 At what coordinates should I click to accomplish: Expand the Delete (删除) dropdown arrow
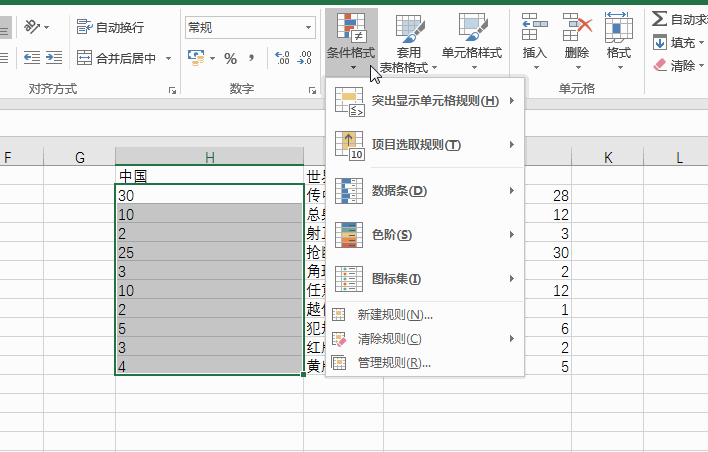point(578,68)
